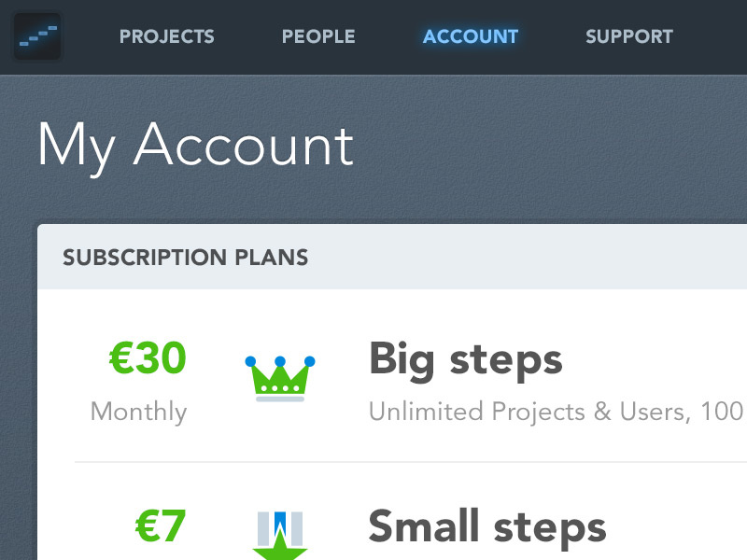The width and height of the screenshot is (747, 560).
Task: Click the My Account page heading
Action: [x=196, y=146]
